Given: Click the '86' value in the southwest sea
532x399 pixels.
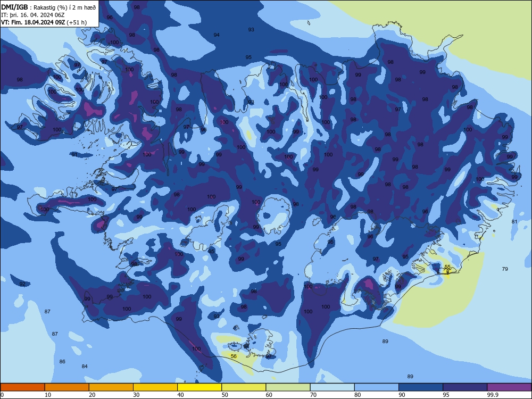Looking at the screenshot, I should (62, 361).
